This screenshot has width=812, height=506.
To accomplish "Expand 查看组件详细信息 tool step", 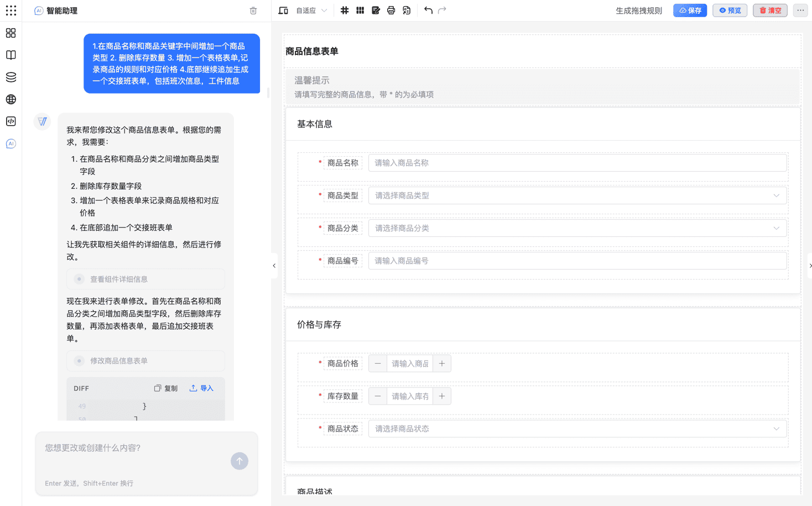I will [x=146, y=279].
